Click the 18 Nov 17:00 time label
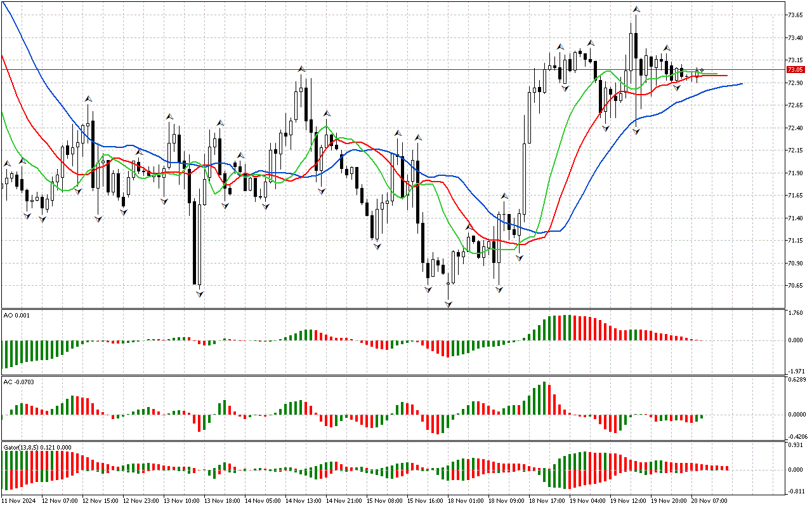 547,500
